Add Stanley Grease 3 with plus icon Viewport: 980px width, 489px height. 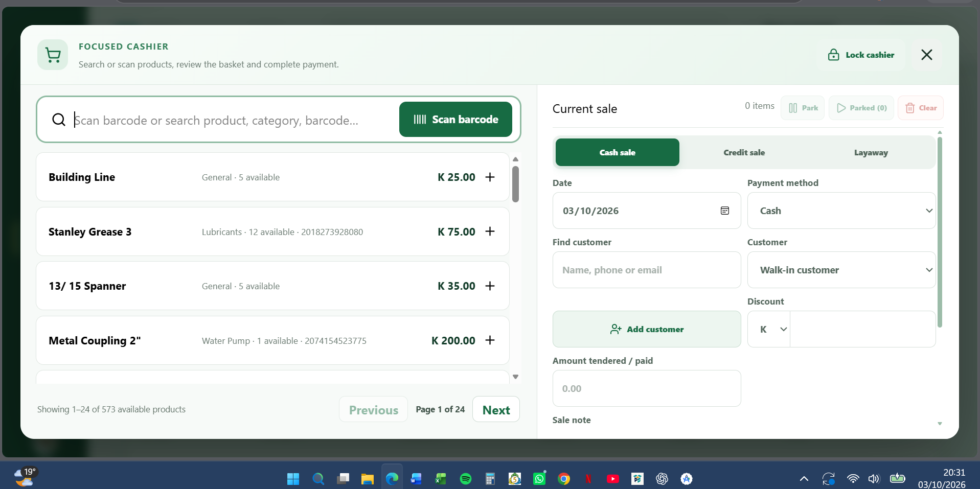click(x=490, y=231)
